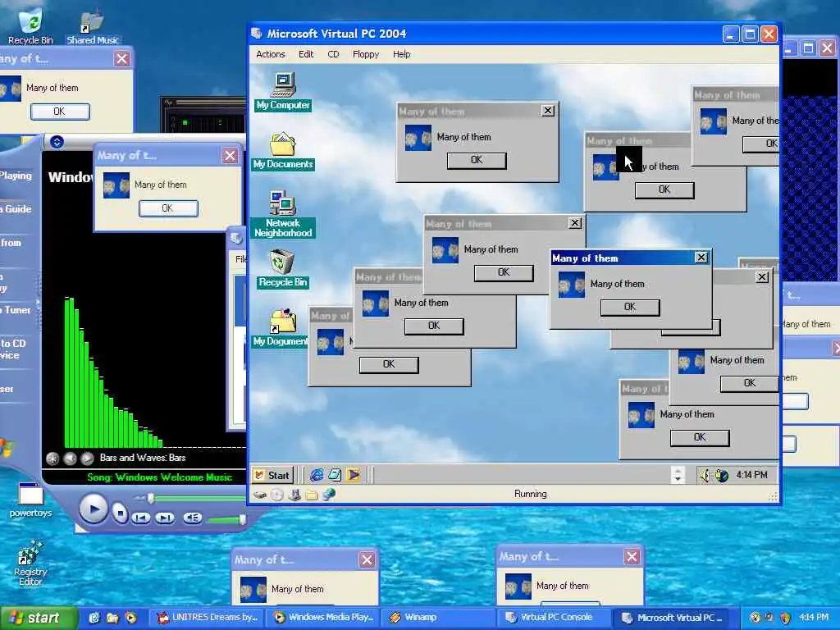
Task: Click 'Bars and Waves: Bars' visualization label
Action: click(x=143, y=458)
